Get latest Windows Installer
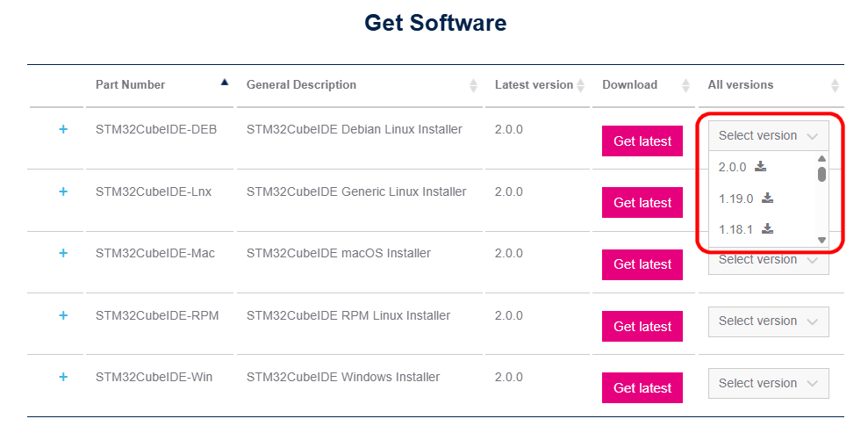868x426 pixels. pos(642,387)
